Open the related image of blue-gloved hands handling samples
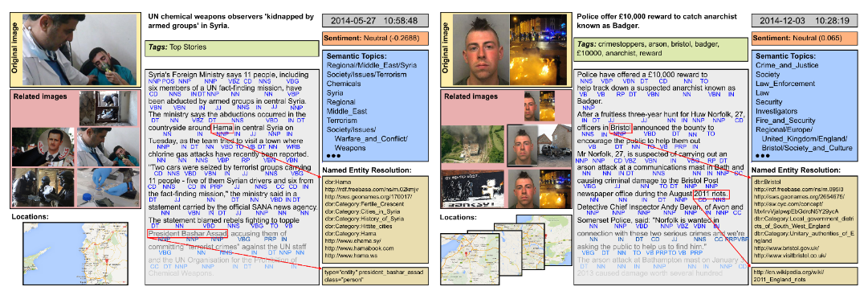Image resolution: width=868 pixels, height=295 pixels. pos(108,186)
